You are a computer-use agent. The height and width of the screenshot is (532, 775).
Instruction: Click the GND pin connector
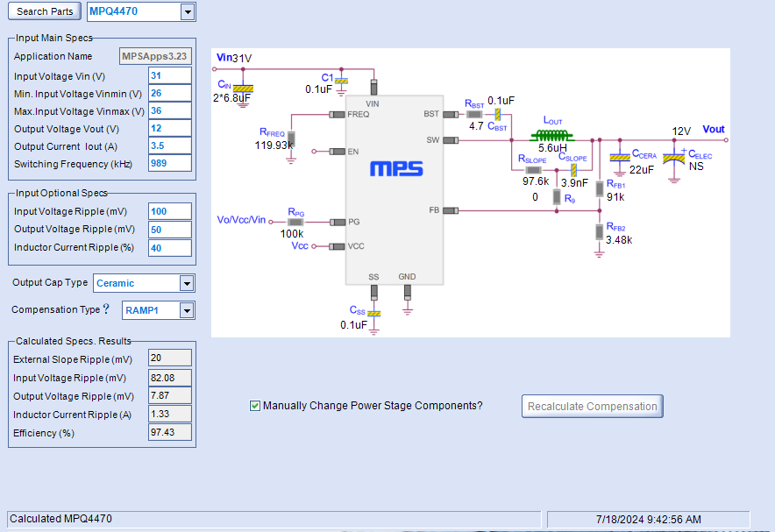[408, 293]
